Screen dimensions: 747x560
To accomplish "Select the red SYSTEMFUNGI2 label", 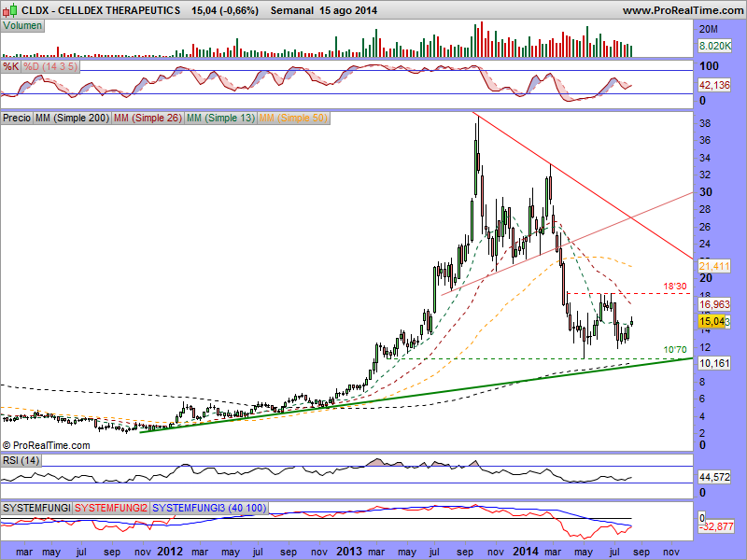I will pos(111,508).
